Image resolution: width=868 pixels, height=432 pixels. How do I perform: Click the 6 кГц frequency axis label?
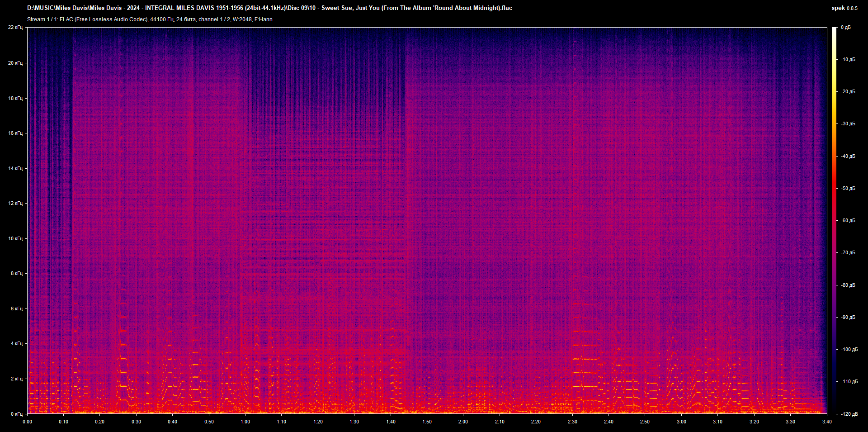coord(17,309)
